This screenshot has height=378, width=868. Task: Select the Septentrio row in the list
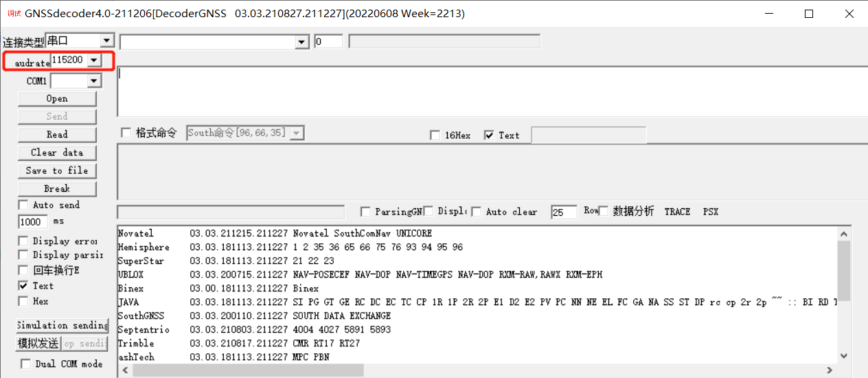477,330
